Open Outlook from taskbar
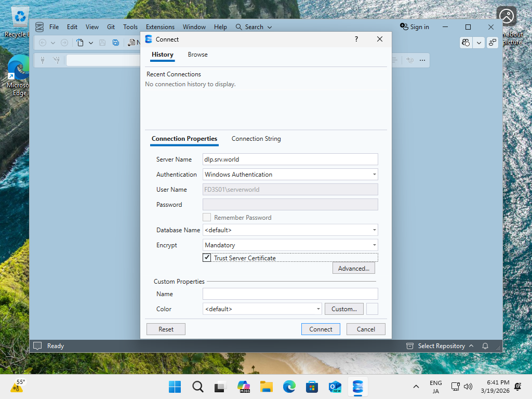Screen dimensions: 532x399 click(335, 387)
